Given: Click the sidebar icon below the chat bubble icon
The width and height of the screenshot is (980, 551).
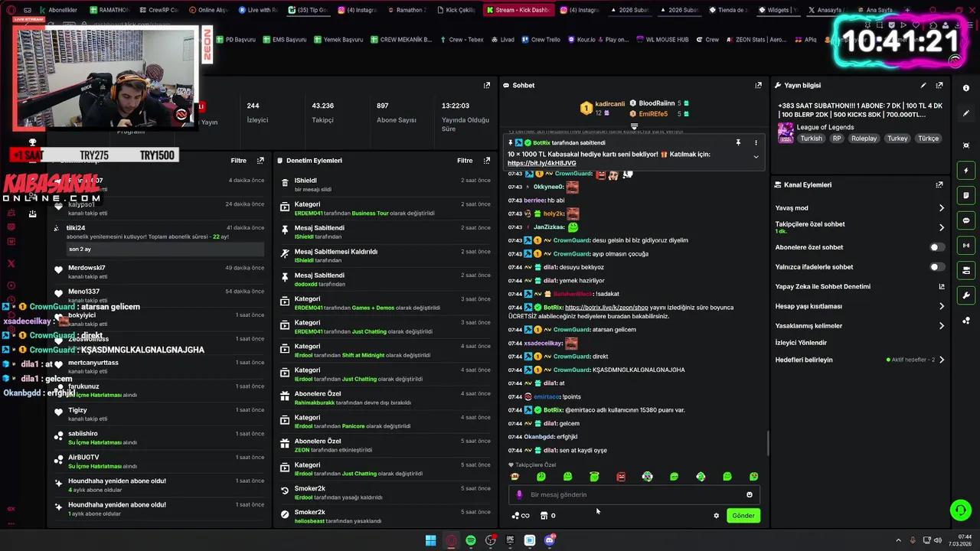Looking at the screenshot, I should (x=966, y=246).
